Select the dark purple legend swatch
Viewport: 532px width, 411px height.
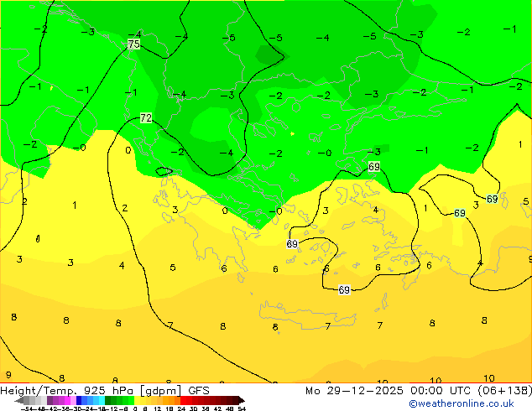coord(50,400)
